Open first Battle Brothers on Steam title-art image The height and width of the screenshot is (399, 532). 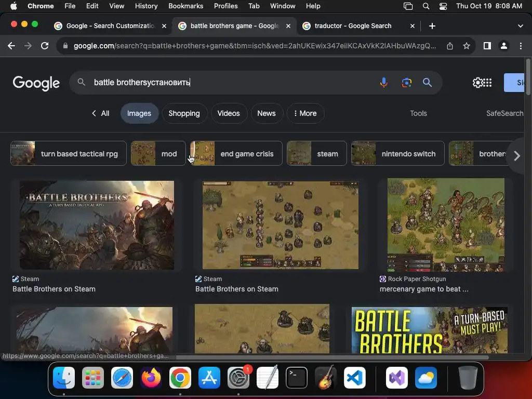pyautogui.click(x=97, y=225)
